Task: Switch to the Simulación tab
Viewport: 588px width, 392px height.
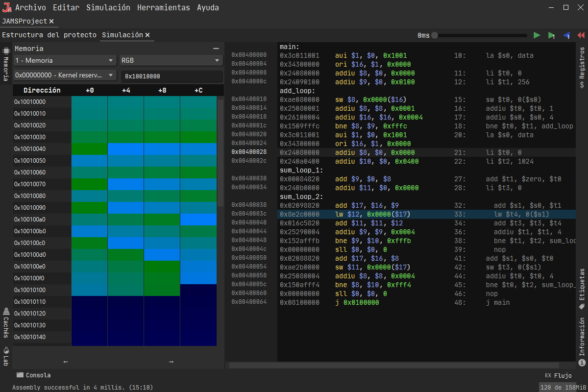Action: point(122,35)
